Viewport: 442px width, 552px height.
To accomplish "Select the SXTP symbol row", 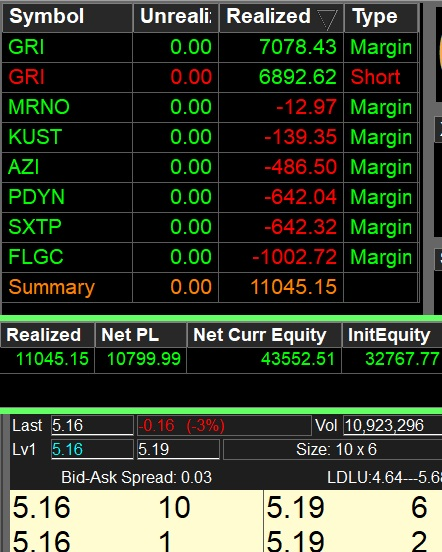I will pyautogui.click(x=35, y=226).
